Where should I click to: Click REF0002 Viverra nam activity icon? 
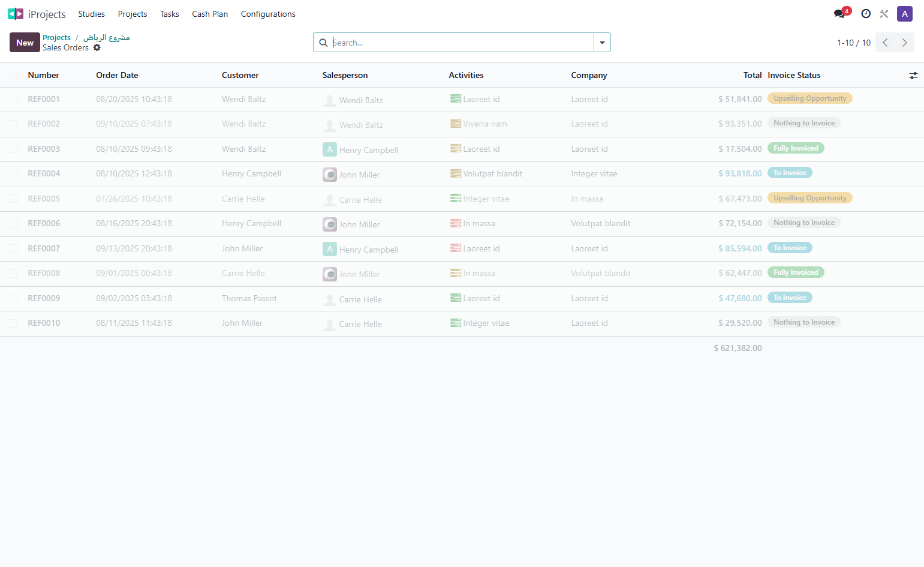[456, 124]
